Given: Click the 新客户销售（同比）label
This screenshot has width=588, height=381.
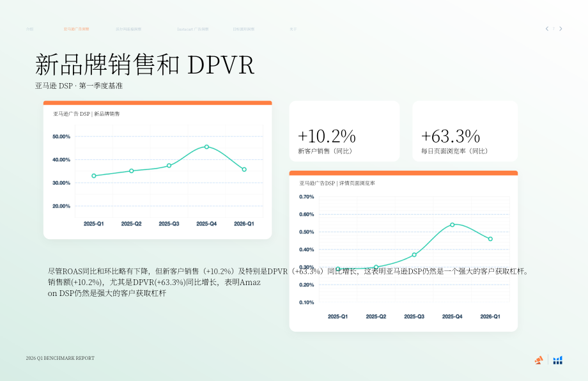Looking at the screenshot, I should pyautogui.click(x=325, y=151).
